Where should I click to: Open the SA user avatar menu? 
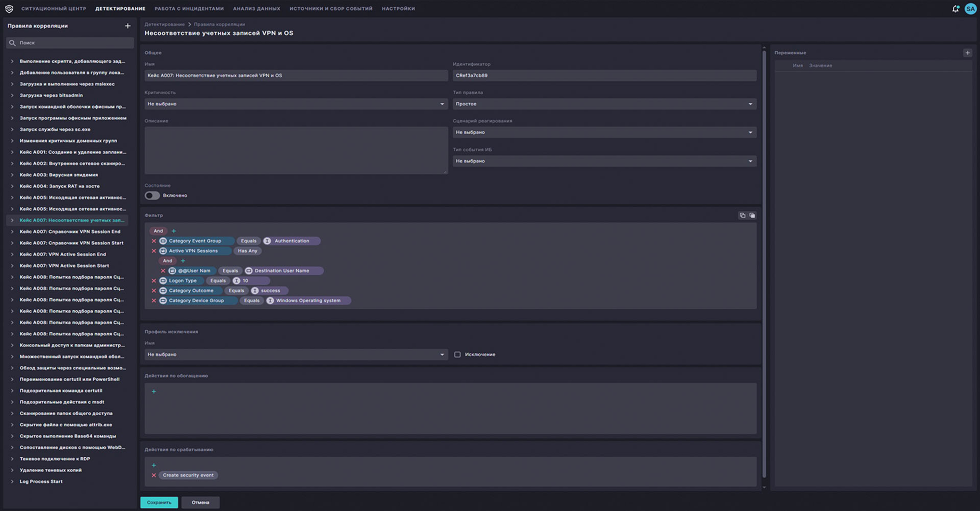point(970,9)
